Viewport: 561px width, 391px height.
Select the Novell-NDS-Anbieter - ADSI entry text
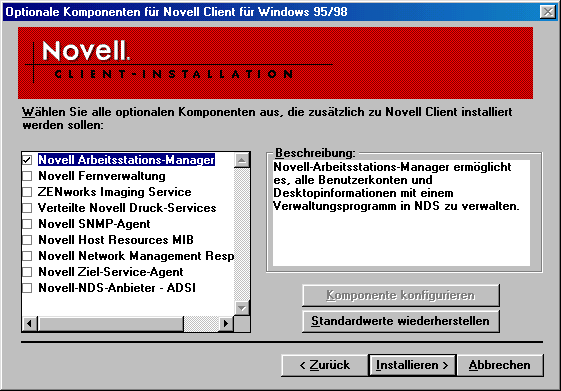(117, 288)
